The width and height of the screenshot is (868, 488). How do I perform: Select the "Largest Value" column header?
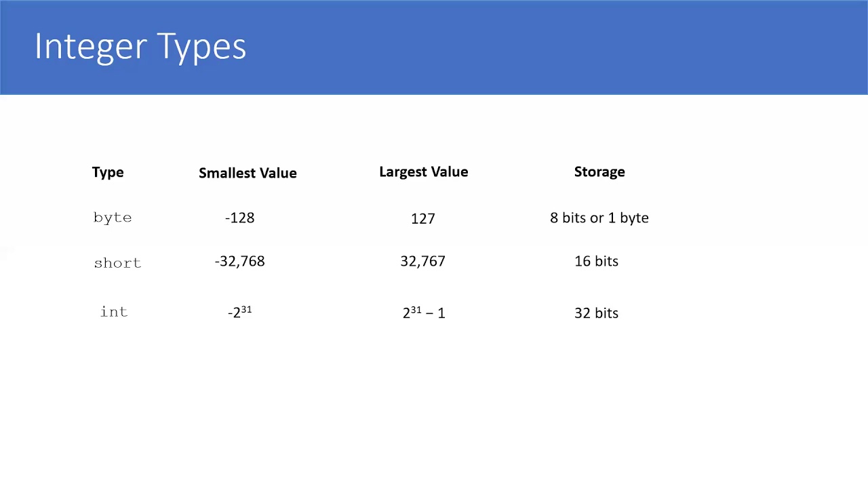[x=423, y=172]
